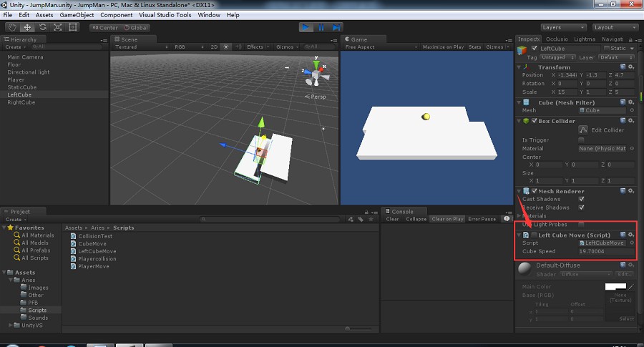The height and width of the screenshot is (347, 644).
Task: Open the Layout dropdown
Action: pyautogui.click(x=615, y=27)
